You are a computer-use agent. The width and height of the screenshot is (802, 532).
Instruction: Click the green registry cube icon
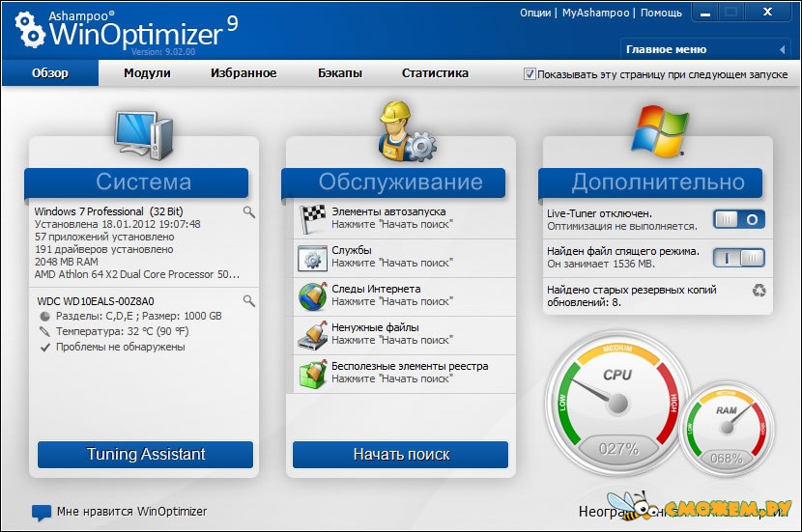coord(312,374)
